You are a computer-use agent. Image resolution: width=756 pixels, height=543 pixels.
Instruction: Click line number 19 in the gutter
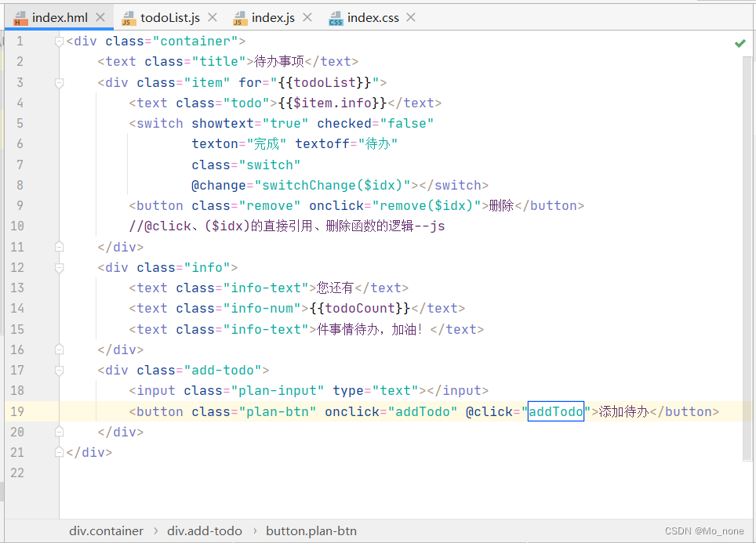pos(17,411)
